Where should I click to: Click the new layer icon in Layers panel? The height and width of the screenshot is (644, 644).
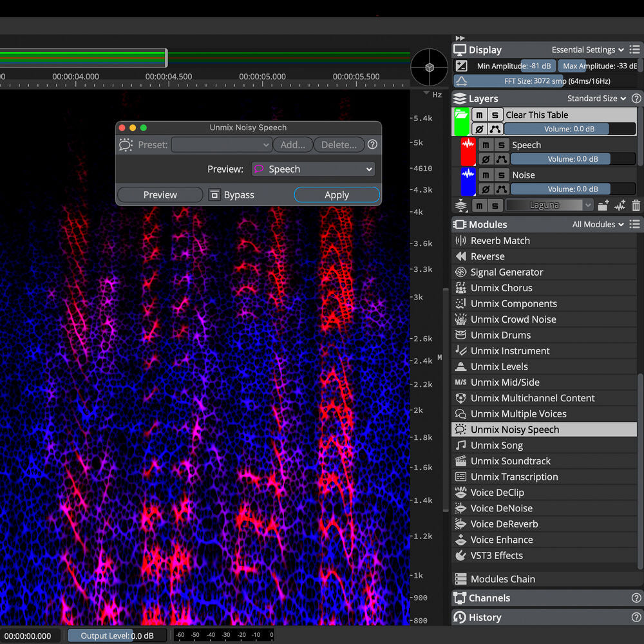tap(603, 205)
